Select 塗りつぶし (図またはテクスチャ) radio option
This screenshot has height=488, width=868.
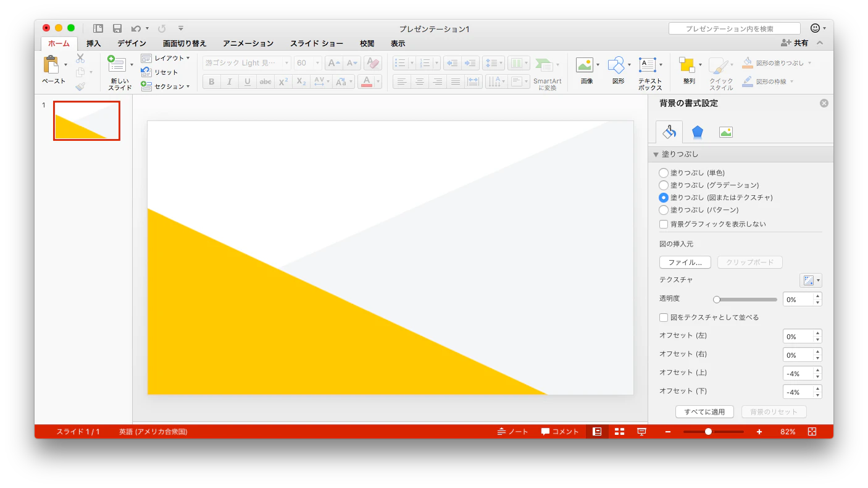(664, 198)
